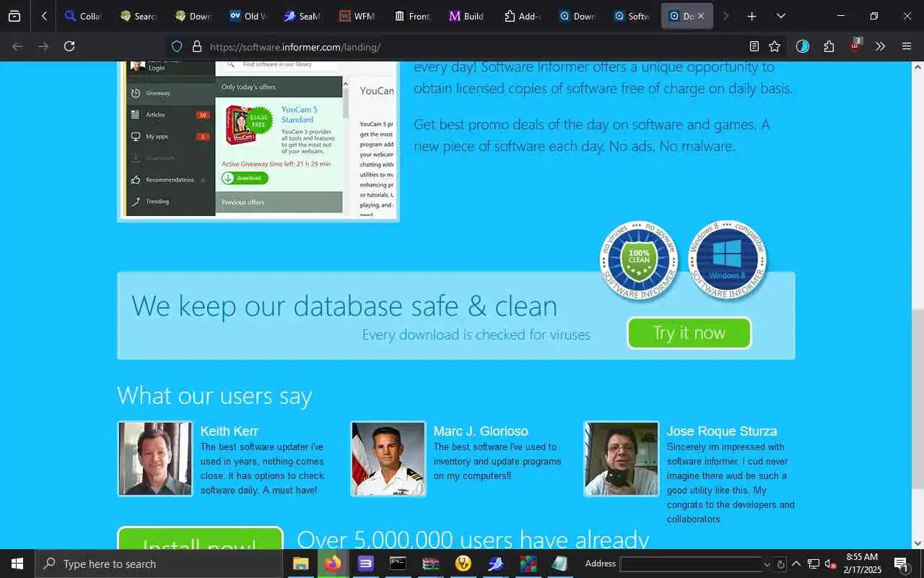Click the scrollbar down arrow
The image size is (924, 578).
tap(918, 543)
